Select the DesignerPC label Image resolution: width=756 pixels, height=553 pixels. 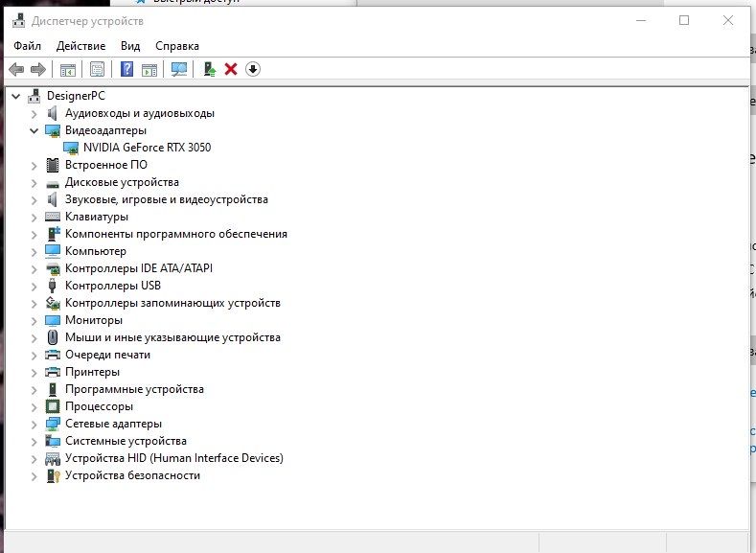[76, 96]
